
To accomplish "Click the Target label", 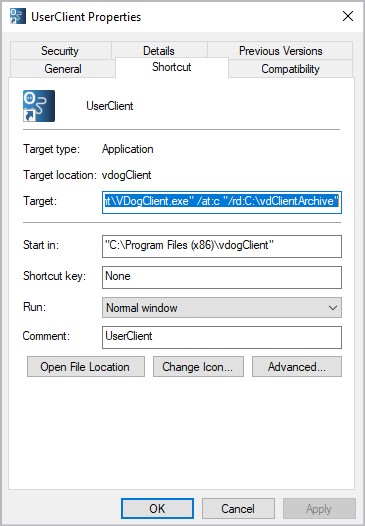I will point(40,201).
